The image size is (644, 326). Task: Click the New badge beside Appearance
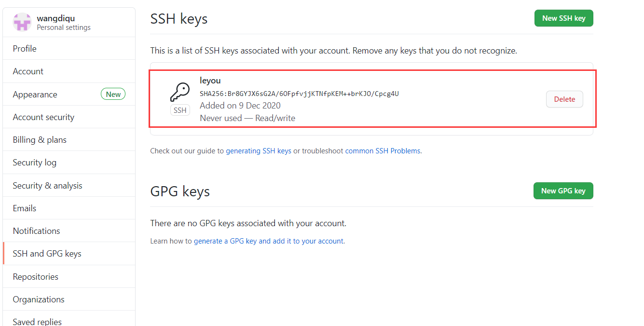tap(113, 95)
